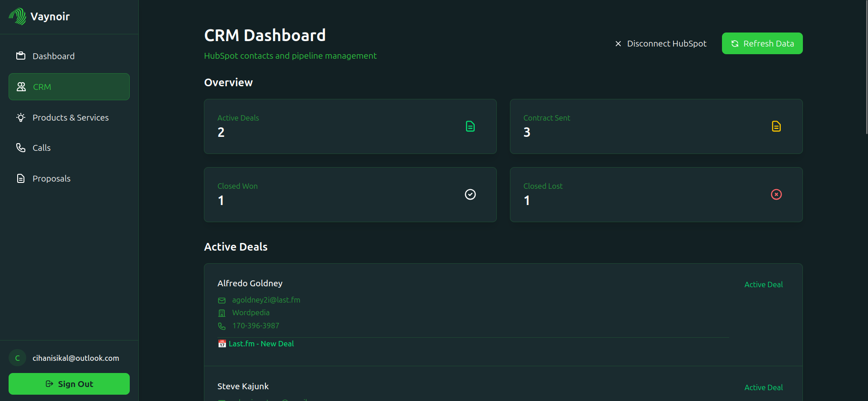
Task: Click Refresh Data button
Action: coord(762,43)
